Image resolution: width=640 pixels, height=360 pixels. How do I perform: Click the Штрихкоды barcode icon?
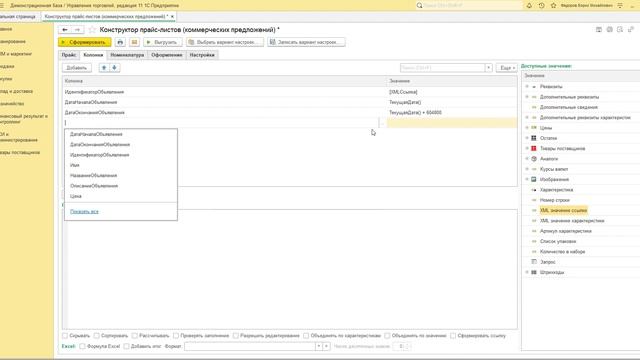(x=534, y=272)
